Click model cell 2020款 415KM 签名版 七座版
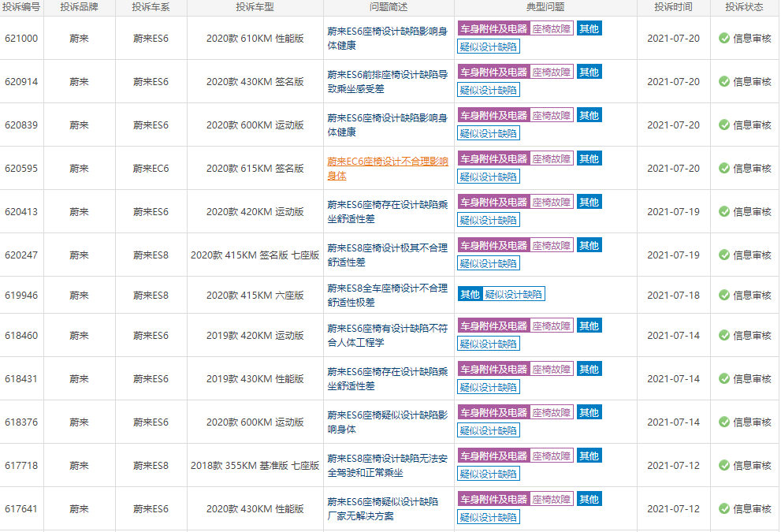Viewport: 781px width, 532px height. [255, 255]
